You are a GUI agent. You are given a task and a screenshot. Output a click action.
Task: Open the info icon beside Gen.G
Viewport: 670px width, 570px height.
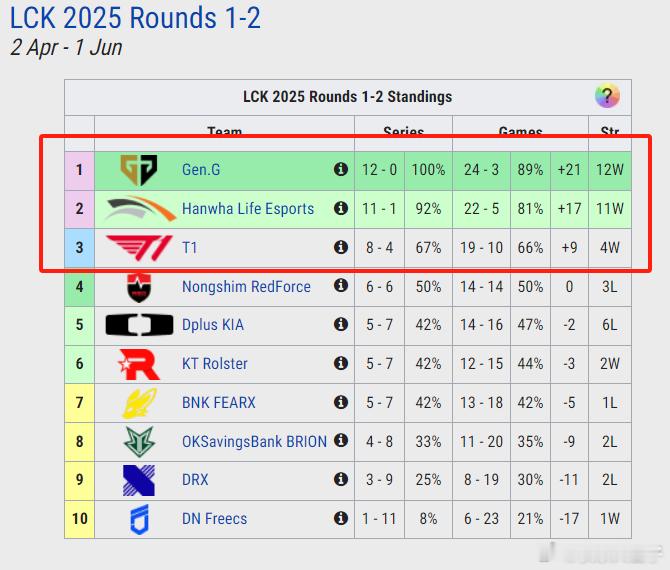[x=341, y=169]
